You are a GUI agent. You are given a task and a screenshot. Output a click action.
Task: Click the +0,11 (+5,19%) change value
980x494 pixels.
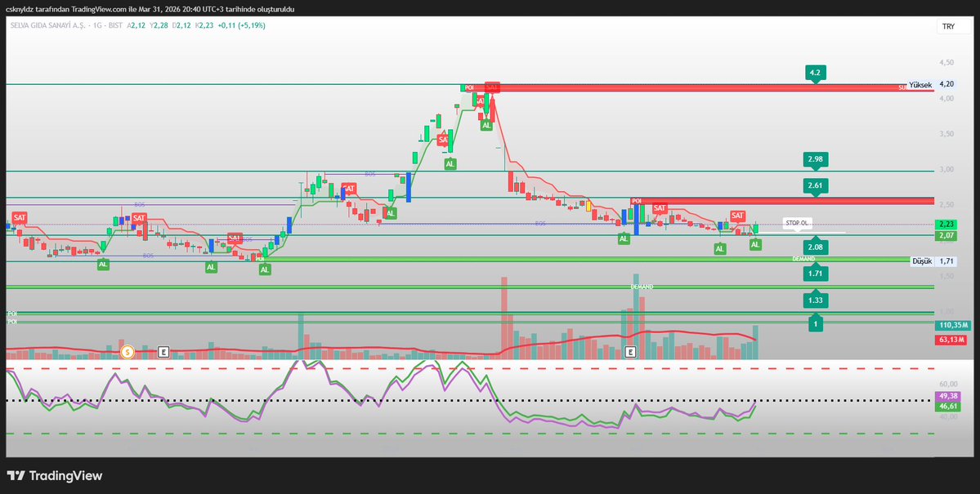click(x=242, y=25)
